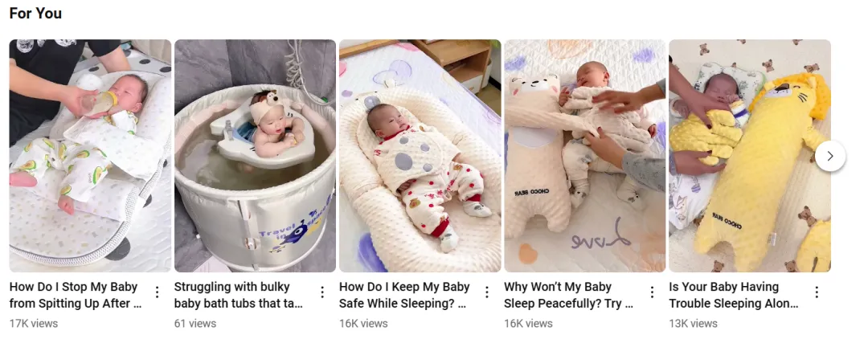Open title 'Is Your Baby Having Trouble Sleeping'
The height and width of the screenshot is (339, 868).
click(734, 296)
